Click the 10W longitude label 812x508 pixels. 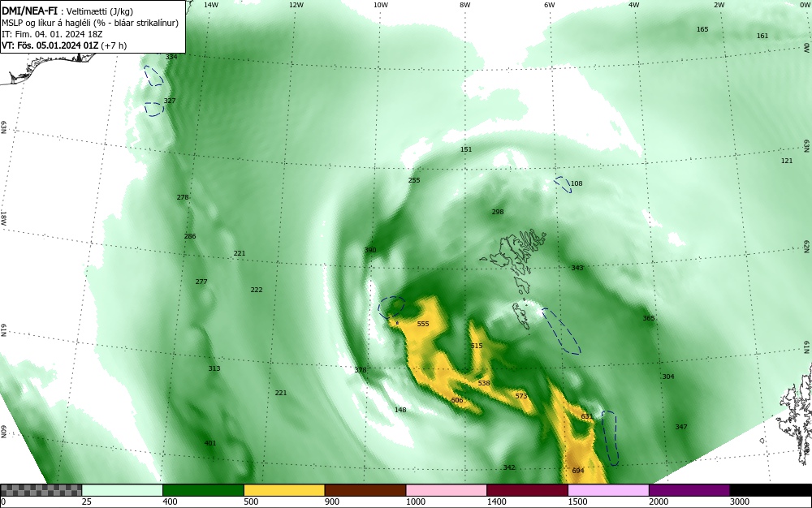[381, 5]
